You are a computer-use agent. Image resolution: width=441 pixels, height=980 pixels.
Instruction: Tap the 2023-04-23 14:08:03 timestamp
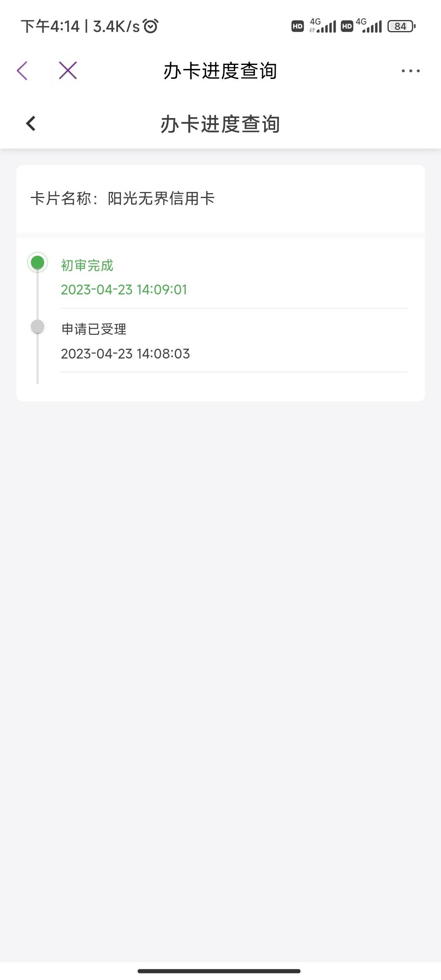point(125,354)
